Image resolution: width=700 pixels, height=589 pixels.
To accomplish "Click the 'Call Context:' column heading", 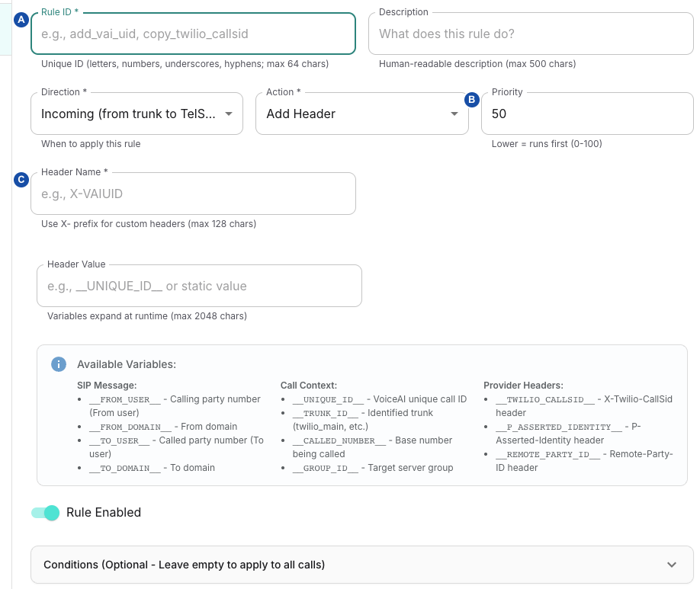I will click(x=309, y=385).
